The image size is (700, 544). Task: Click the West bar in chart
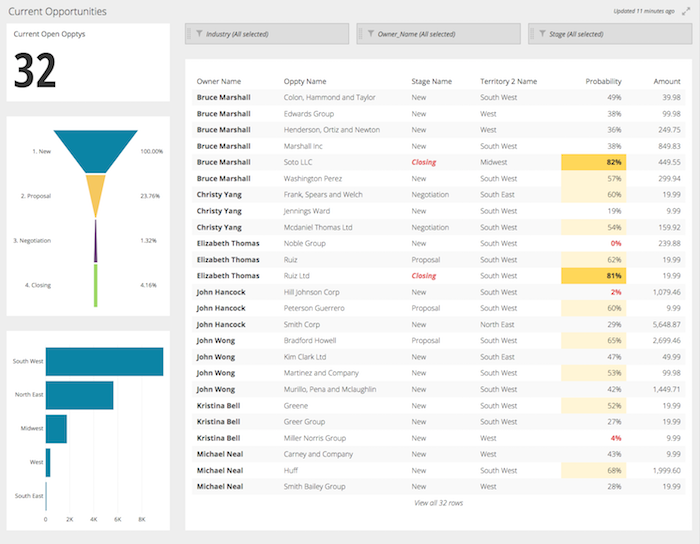48,463
